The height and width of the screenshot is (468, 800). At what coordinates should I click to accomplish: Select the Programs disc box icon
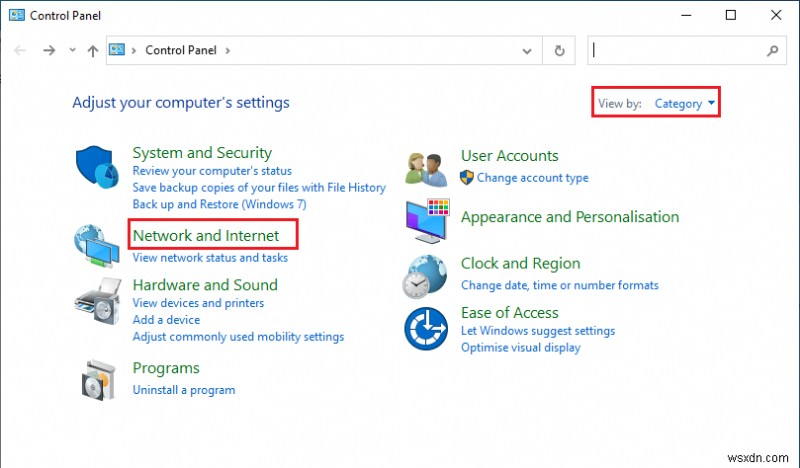click(x=98, y=378)
